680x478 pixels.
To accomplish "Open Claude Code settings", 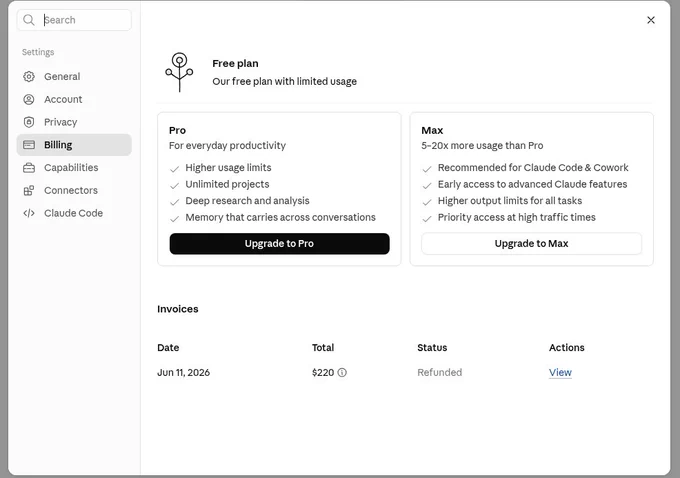I will tap(74, 213).
